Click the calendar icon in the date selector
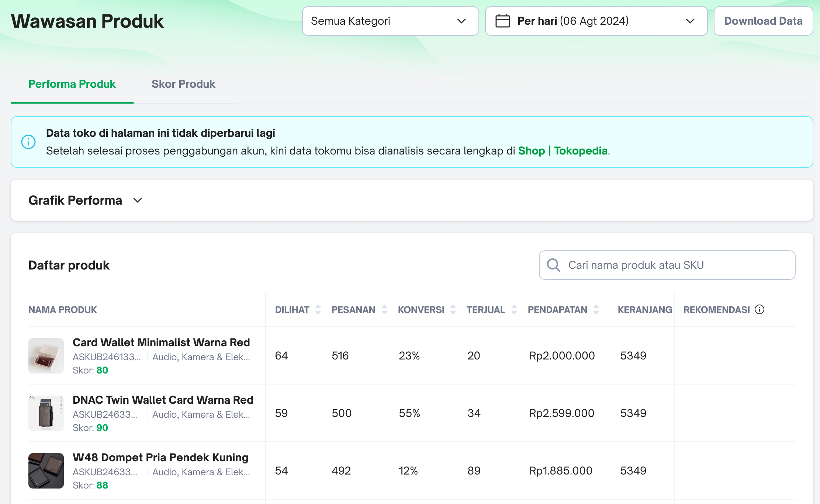 pyautogui.click(x=502, y=21)
